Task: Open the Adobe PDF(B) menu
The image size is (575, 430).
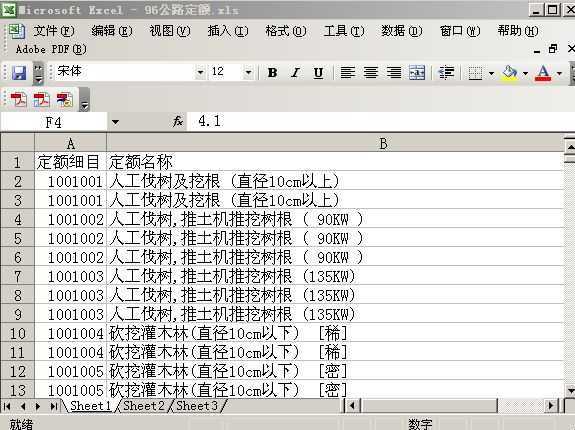Action: 51,49
